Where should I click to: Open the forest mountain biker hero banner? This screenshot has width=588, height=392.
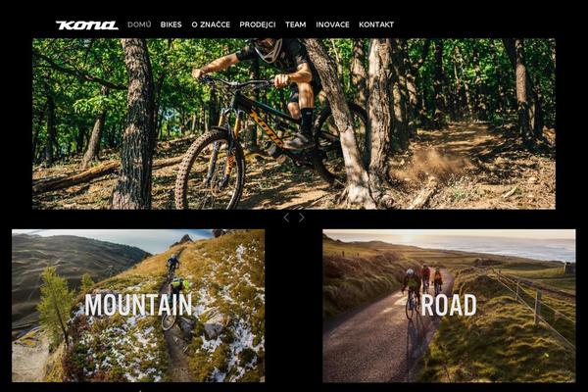click(x=294, y=123)
